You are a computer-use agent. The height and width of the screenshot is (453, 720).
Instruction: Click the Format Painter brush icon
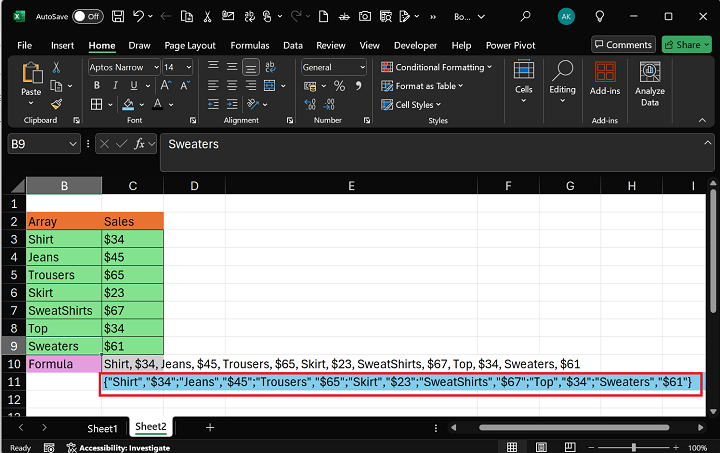click(x=56, y=103)
